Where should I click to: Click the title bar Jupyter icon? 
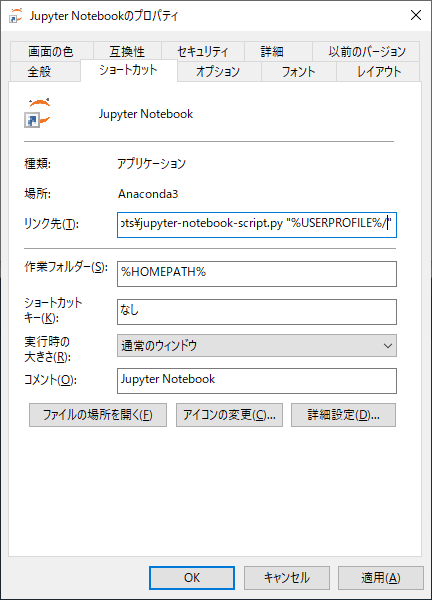click(x=15, y=16)
